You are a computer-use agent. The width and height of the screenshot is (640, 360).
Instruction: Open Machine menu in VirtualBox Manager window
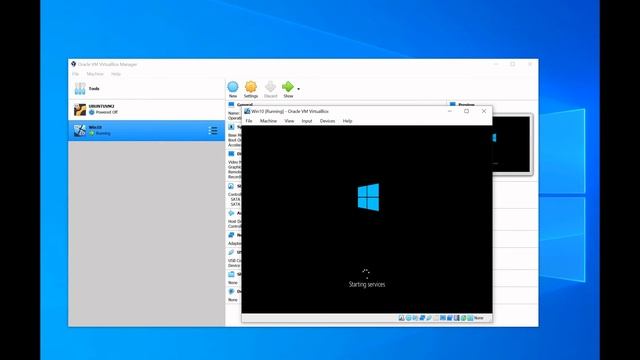pyautogui.click(x=95, y=74)
